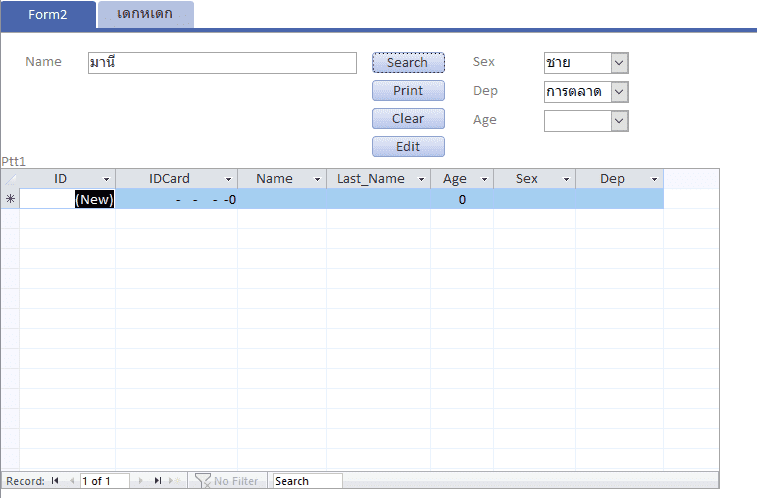The image size is (757, 498).
Task: Expand Age column filter arrow
Action: tap(484, 179)
